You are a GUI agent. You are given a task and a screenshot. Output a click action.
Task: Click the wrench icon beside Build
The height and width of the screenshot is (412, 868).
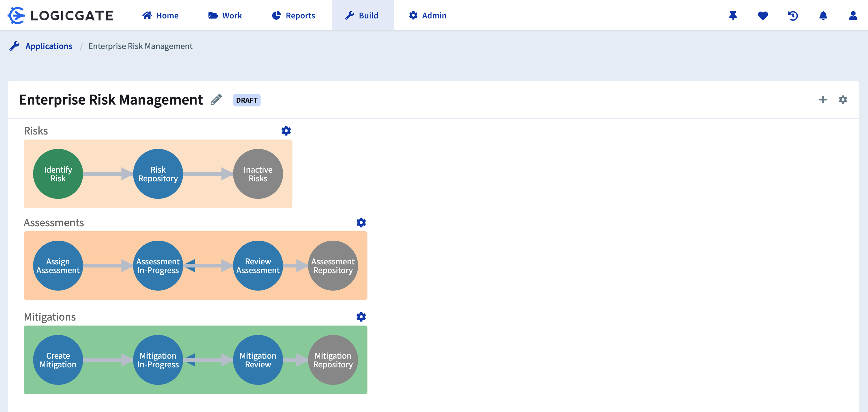[x=350, y=16]
